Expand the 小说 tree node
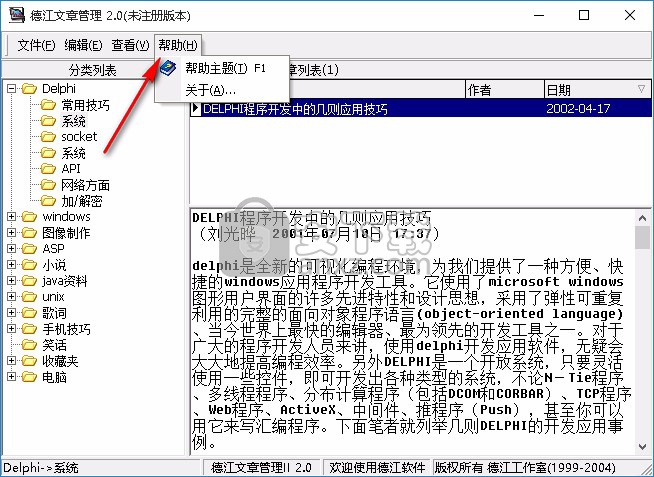 pyautogui.click(x=12, y=265)
